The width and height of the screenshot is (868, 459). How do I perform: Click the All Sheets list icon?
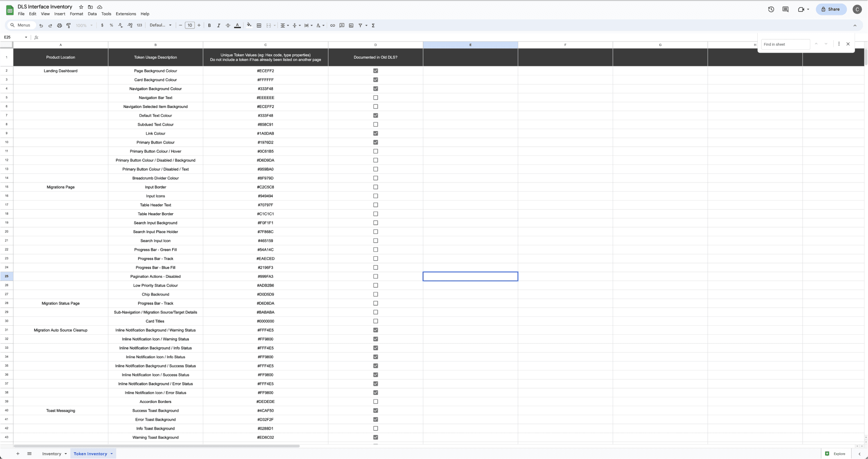tap(29, 454)
